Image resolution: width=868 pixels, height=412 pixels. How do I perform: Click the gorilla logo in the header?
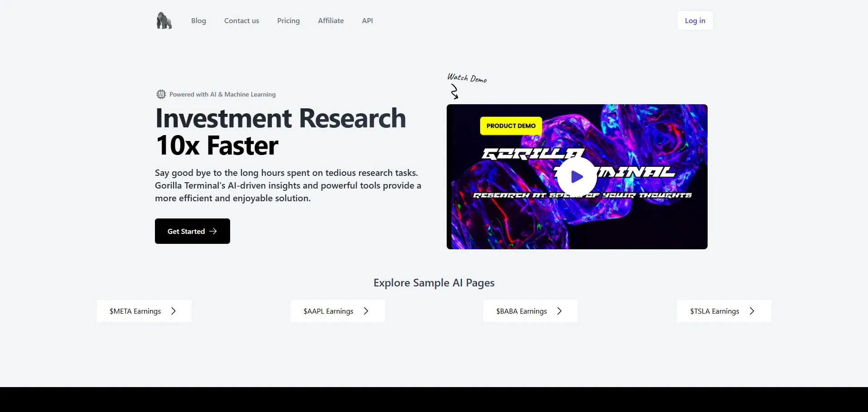[164, 21]
